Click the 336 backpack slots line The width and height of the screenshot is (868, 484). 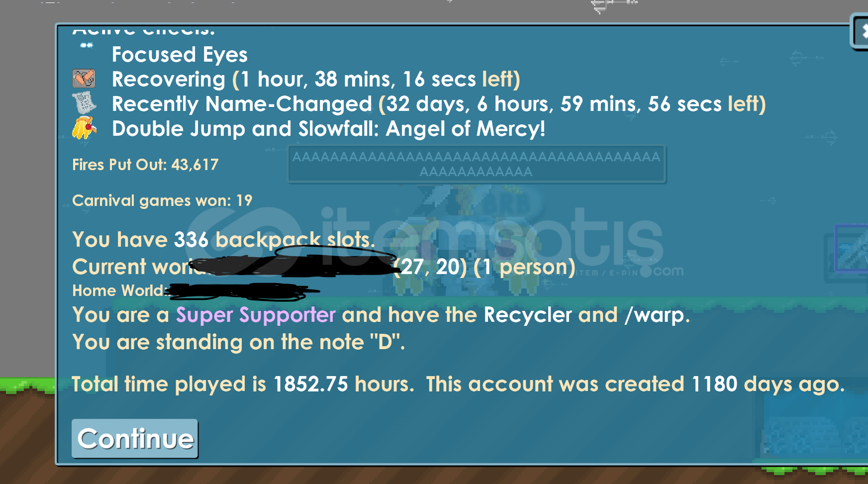(223, 240)
